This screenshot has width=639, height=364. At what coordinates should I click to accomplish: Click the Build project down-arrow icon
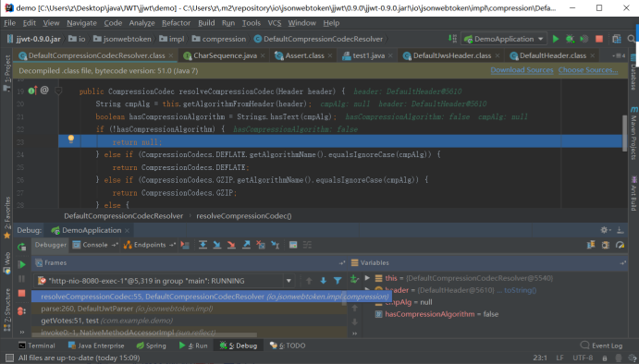click(x=453, y=39)
